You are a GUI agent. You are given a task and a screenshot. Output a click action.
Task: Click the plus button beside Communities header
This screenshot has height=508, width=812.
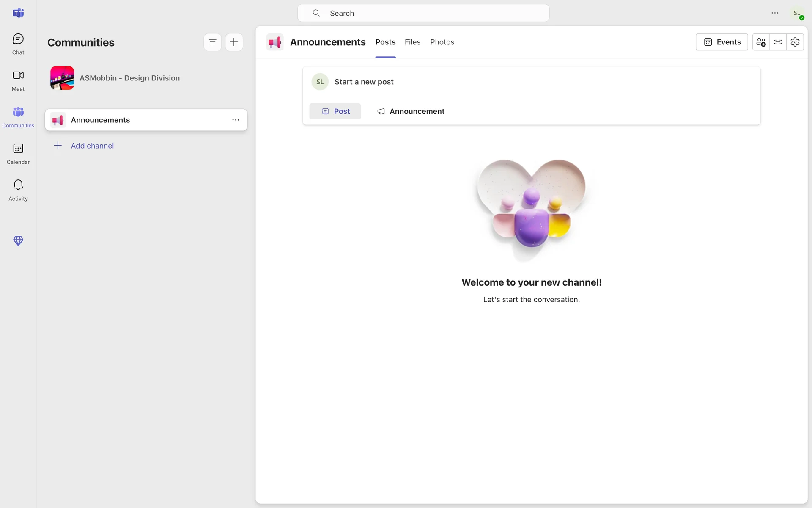coord(234,42)
